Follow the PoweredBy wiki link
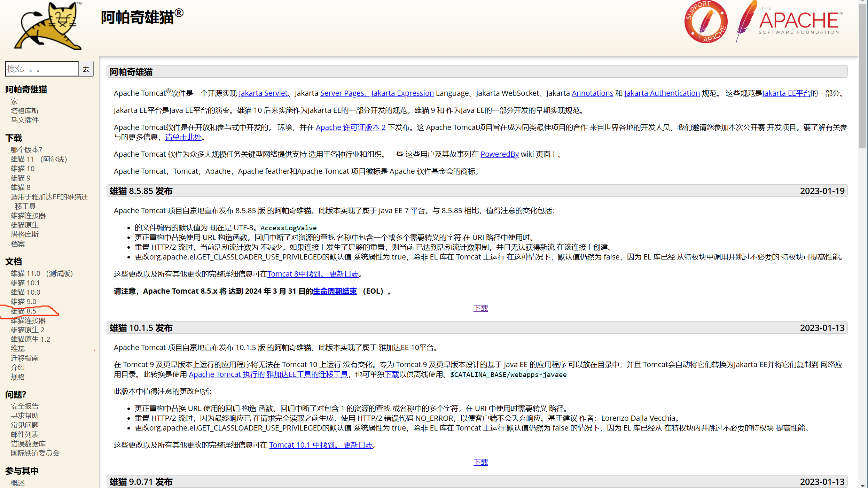This screenshot has width=868, height=488. pos(500,154)
